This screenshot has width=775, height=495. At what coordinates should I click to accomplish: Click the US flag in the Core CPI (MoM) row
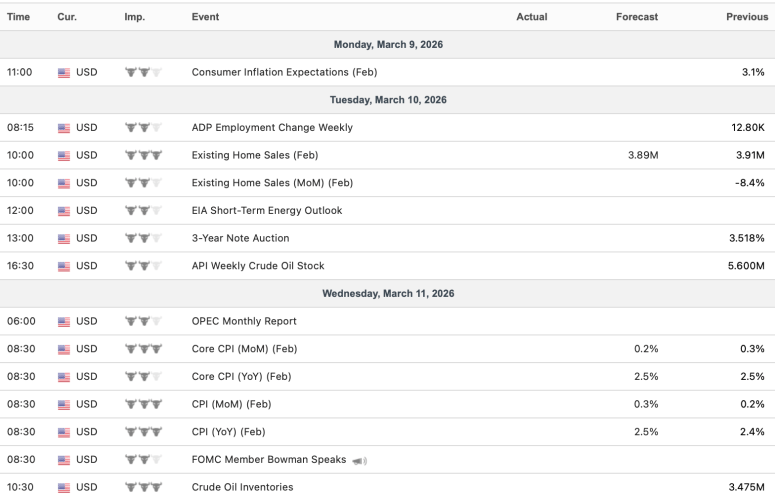[65, 349]
